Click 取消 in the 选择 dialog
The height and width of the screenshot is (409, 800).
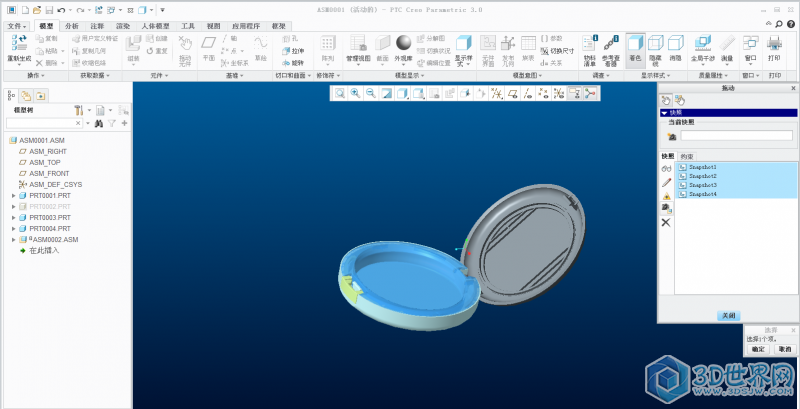coord(785,349)
